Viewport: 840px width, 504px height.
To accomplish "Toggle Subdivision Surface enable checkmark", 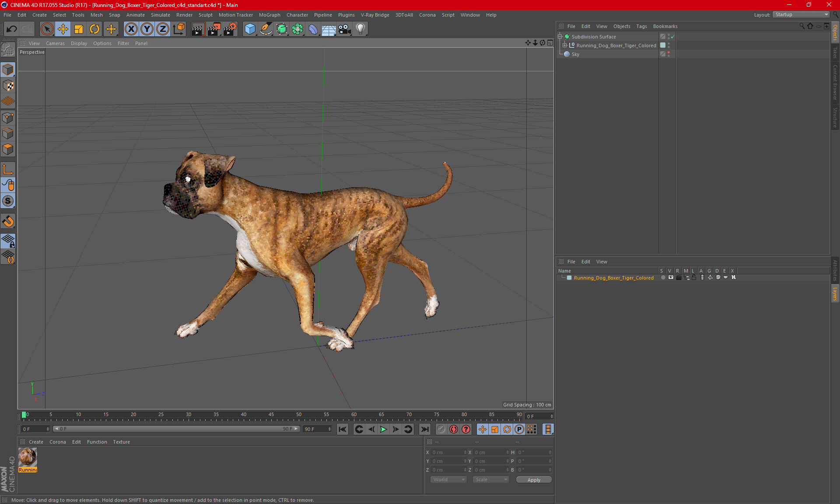I will coord(672,37).
